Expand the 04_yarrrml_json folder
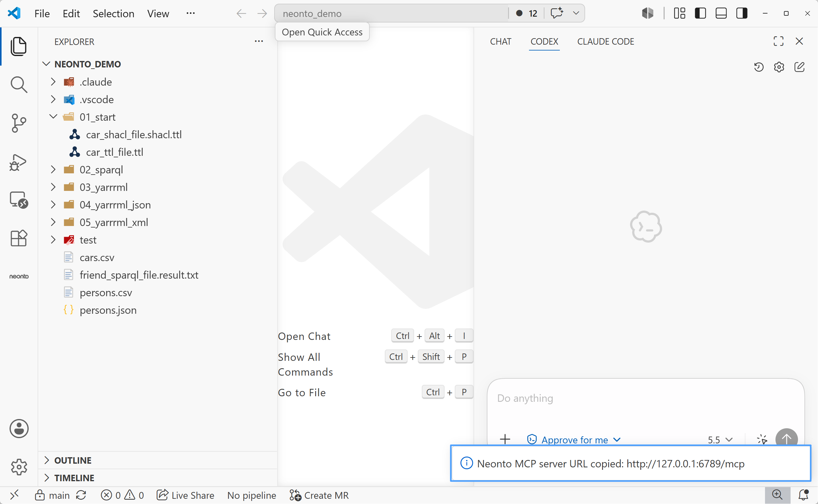This screenshot has height=504, width=818. 53,205
